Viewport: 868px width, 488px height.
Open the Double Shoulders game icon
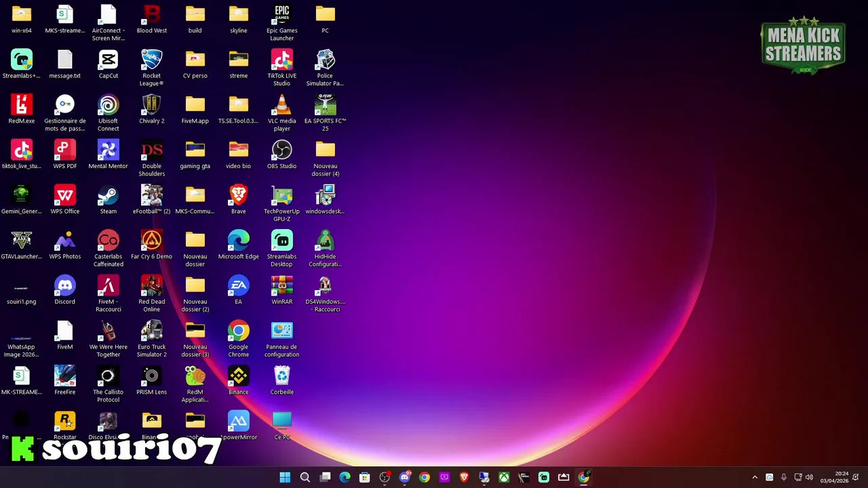click(x=152, y=158)
